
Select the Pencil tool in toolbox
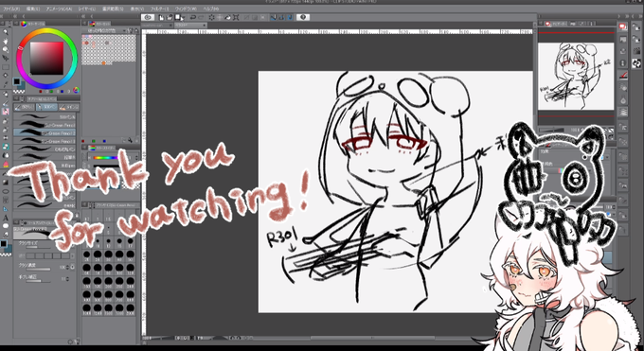[x=6, y=102]
